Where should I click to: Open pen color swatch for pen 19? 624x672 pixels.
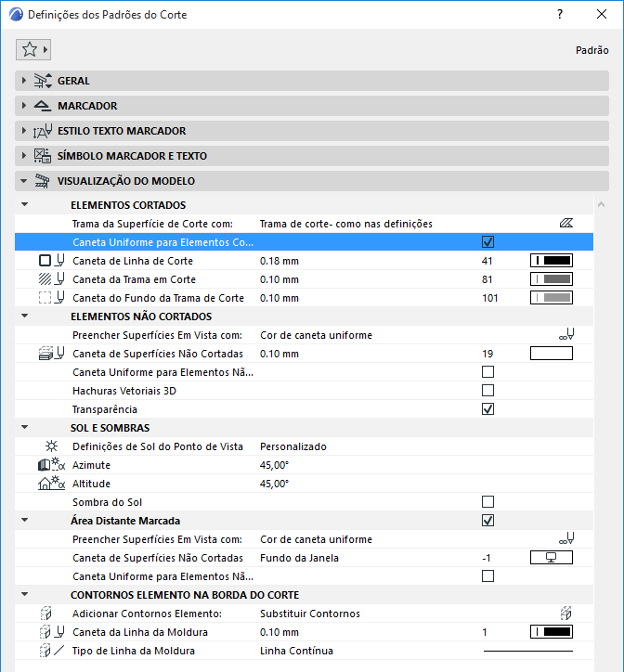tap(552, 354)
